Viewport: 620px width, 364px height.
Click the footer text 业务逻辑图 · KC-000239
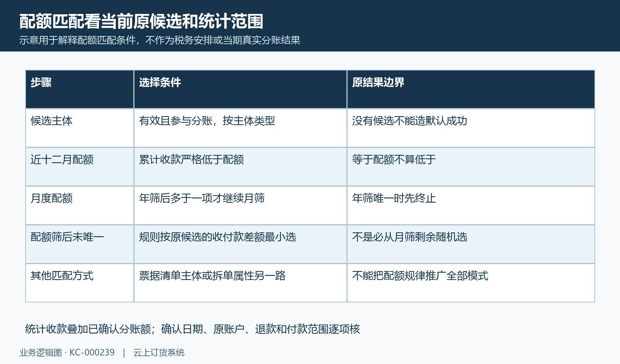coord(67,353)
